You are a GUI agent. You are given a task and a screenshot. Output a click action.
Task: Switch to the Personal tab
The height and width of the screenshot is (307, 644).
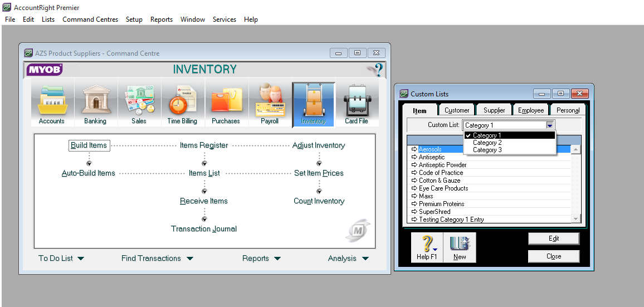[568, 110]
